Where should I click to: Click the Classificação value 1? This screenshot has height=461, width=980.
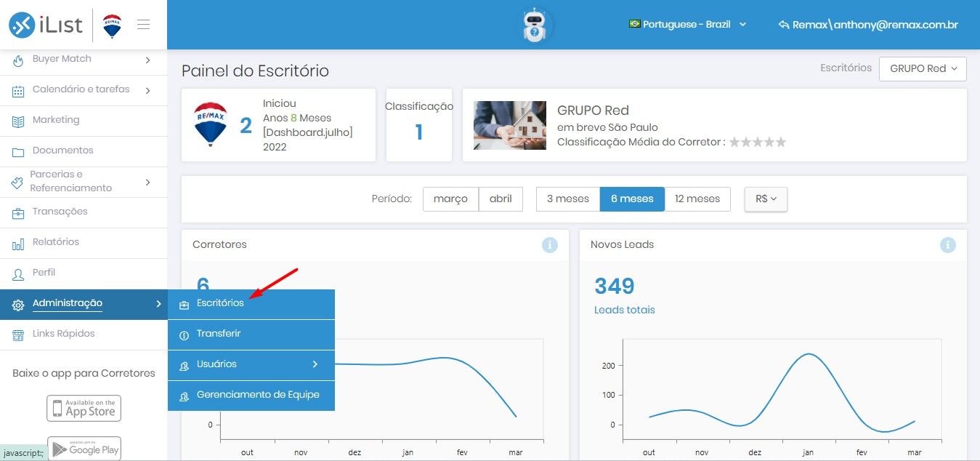[x=419, y=132]
